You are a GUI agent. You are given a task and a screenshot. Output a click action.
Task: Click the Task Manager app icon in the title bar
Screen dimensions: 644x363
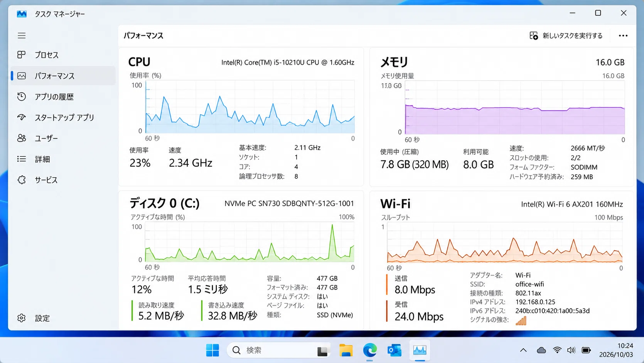tap(22, 14)
